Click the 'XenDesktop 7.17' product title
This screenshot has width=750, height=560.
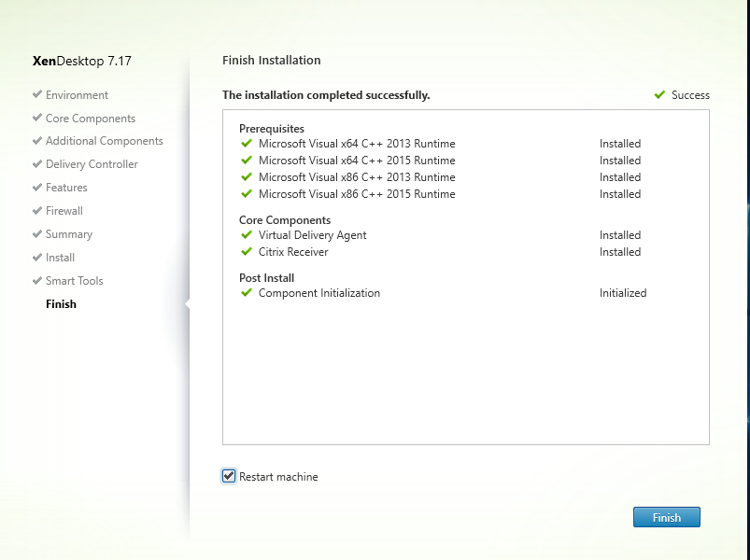(x=82, y=61)
